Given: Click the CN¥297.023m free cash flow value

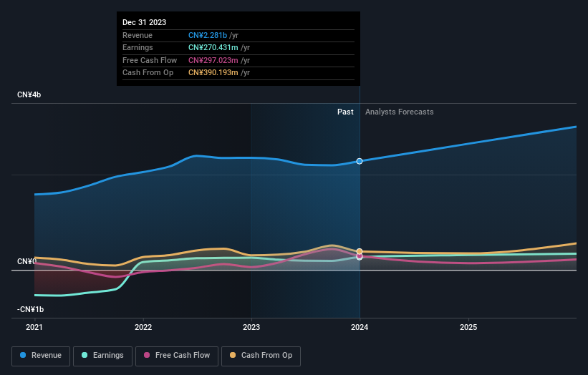Looking at the screenshot, I should coord(213,60).
